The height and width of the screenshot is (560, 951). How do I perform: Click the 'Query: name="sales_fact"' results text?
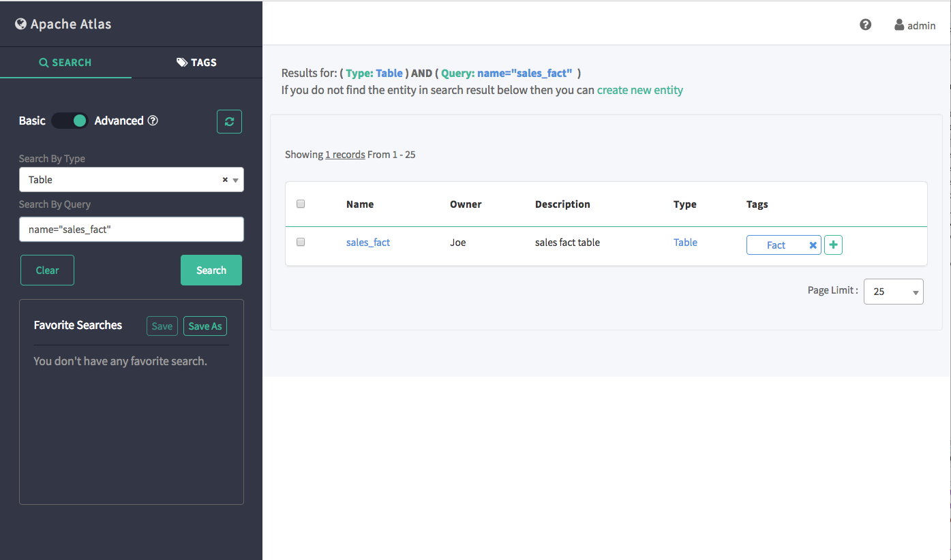(507, 73)
